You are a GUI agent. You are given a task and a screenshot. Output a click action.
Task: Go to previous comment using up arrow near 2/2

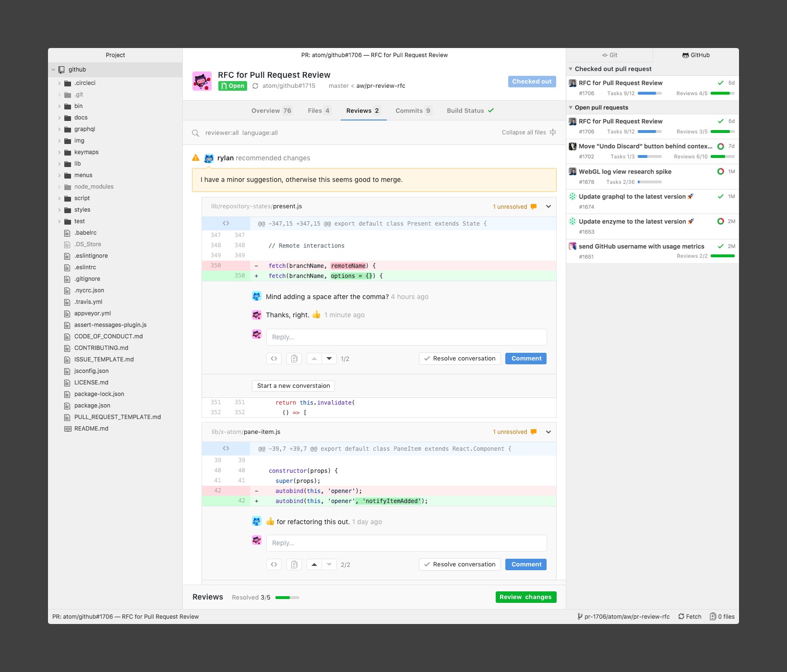tap(314, 564)
